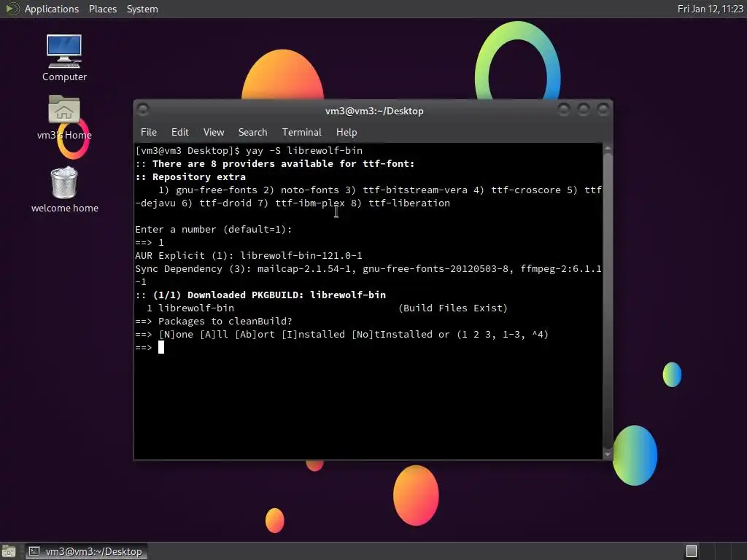This screenshot has width=747, height=560.
Task: Minimize the terminal window
Action: [564, 110]
